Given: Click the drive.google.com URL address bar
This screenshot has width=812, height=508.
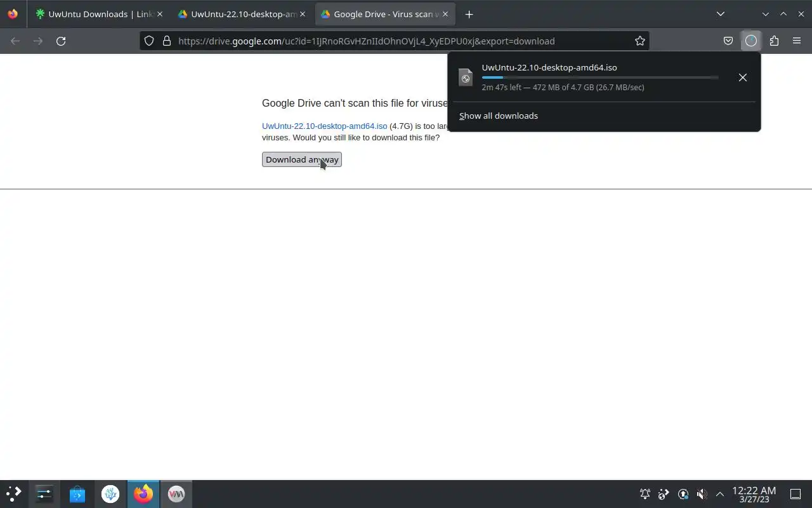Looking at the screenshot, I should tap(393, 41).
